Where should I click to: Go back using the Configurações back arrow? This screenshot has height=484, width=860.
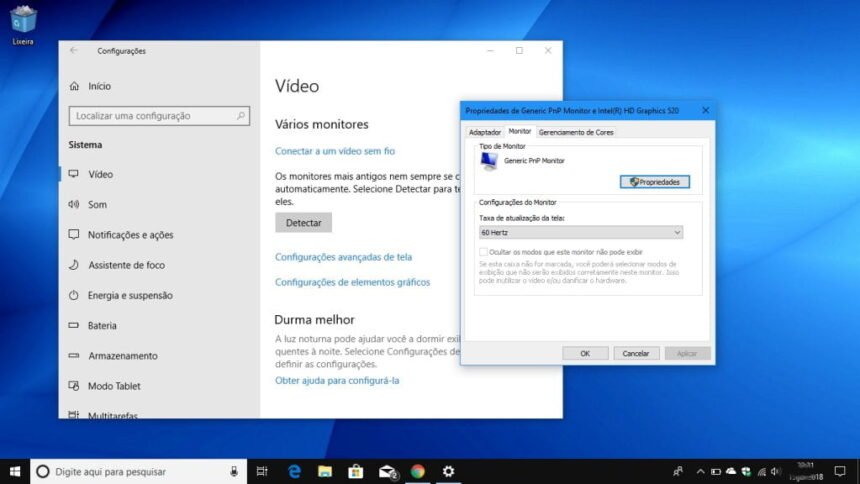pos(73,50)
